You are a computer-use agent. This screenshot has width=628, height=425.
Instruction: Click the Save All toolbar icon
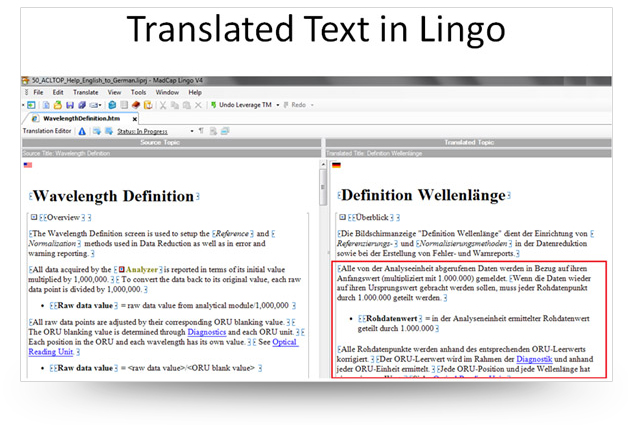pyautogui.click(x=82, y=105)
